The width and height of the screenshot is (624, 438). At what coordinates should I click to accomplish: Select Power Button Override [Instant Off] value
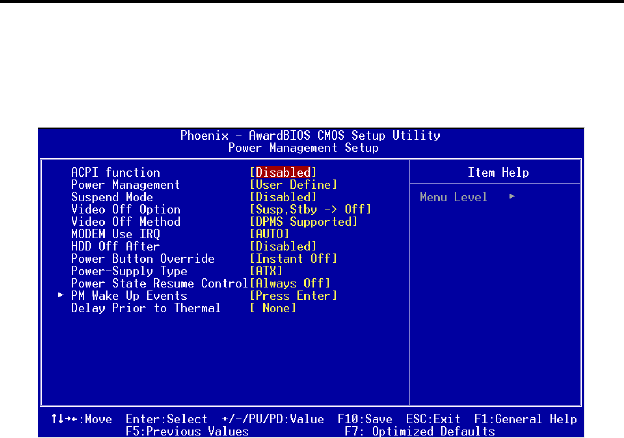point(293,259)
